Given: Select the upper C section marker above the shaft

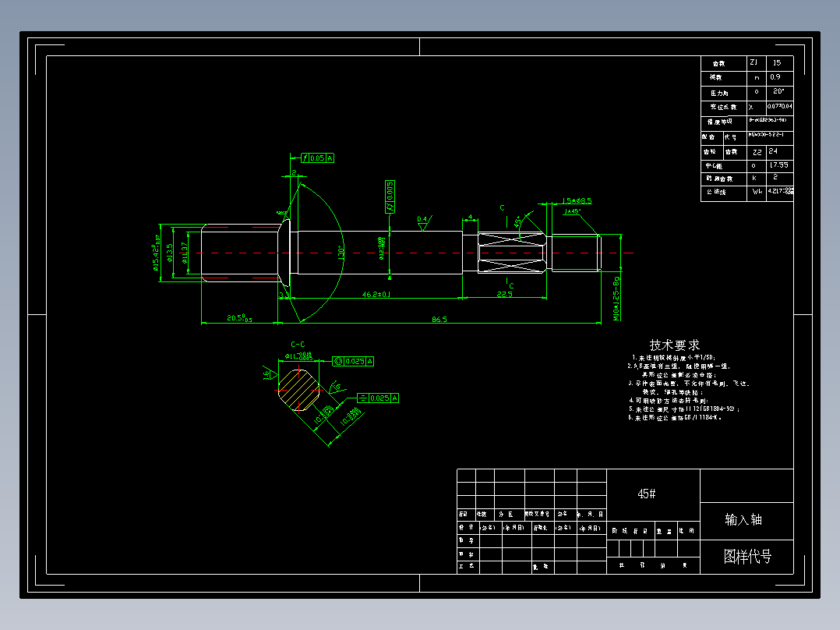Looking at the screenshot, I should pos(502,207).
